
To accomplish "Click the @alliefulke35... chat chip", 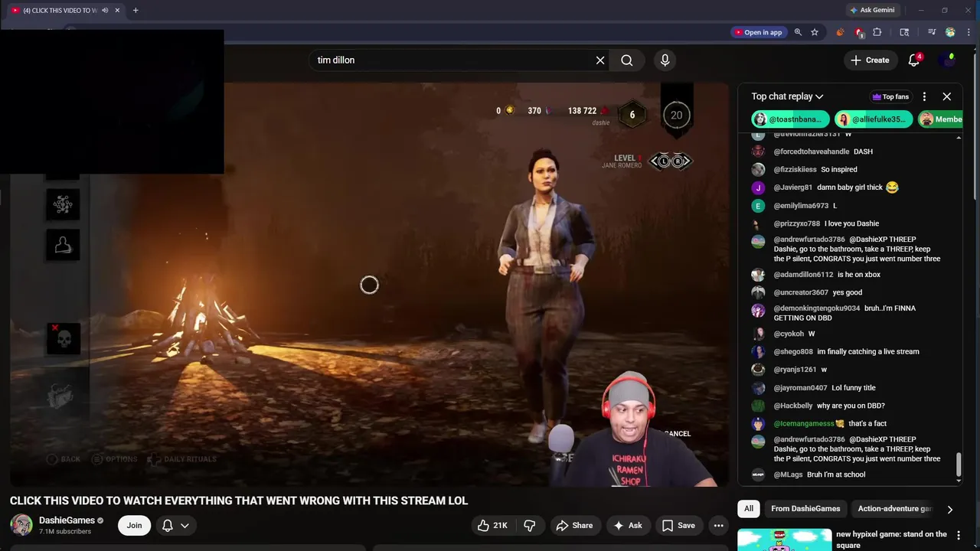I will tap(874, 119).
